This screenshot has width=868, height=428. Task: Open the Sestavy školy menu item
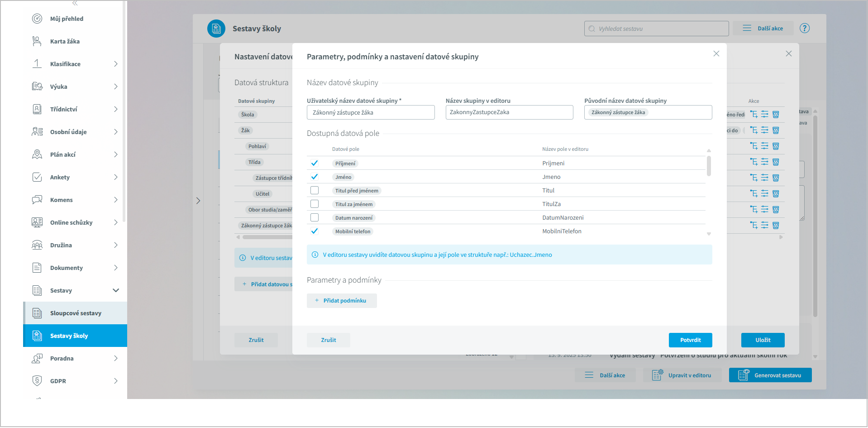click(x=69, y=336)
